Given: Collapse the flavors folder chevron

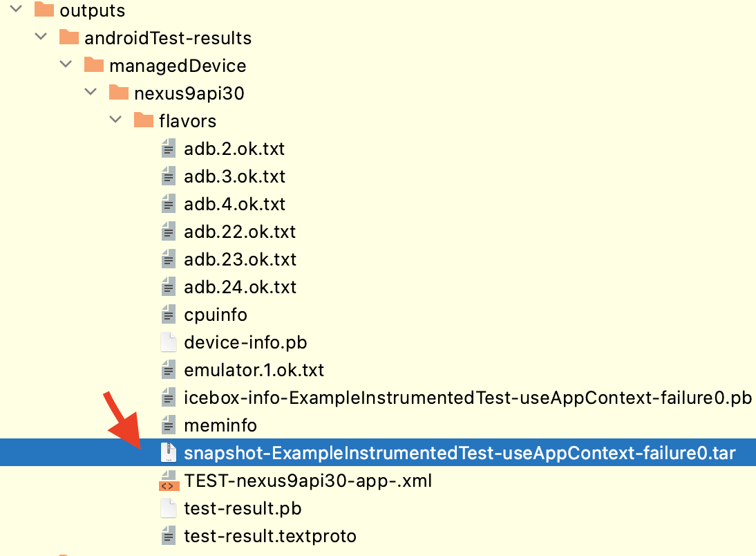Looking at the screenshot, I should tap(115, 119).
